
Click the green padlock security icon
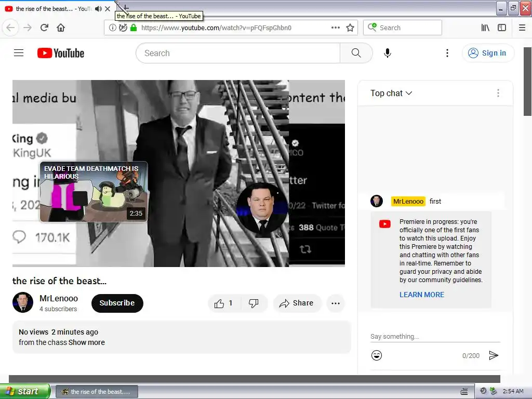click(134, 28)
